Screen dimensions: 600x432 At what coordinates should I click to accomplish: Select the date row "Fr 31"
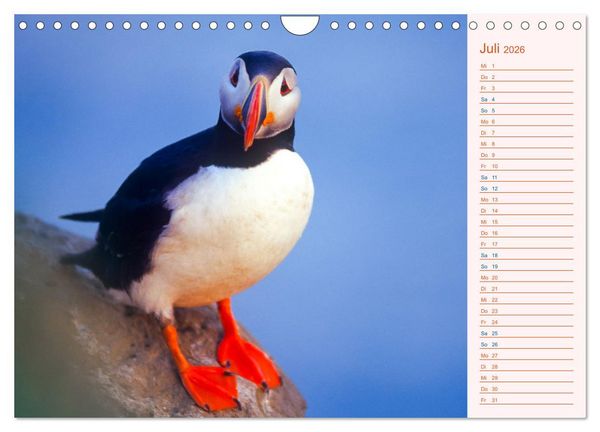pos(527,399)
